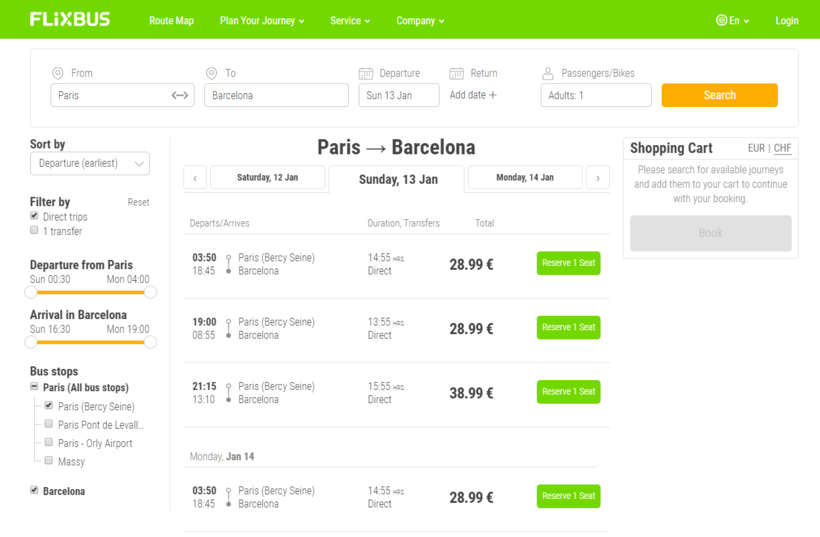820x537 pixels.
Task: Click the Departure calendar icon
Action: point(366,73)
